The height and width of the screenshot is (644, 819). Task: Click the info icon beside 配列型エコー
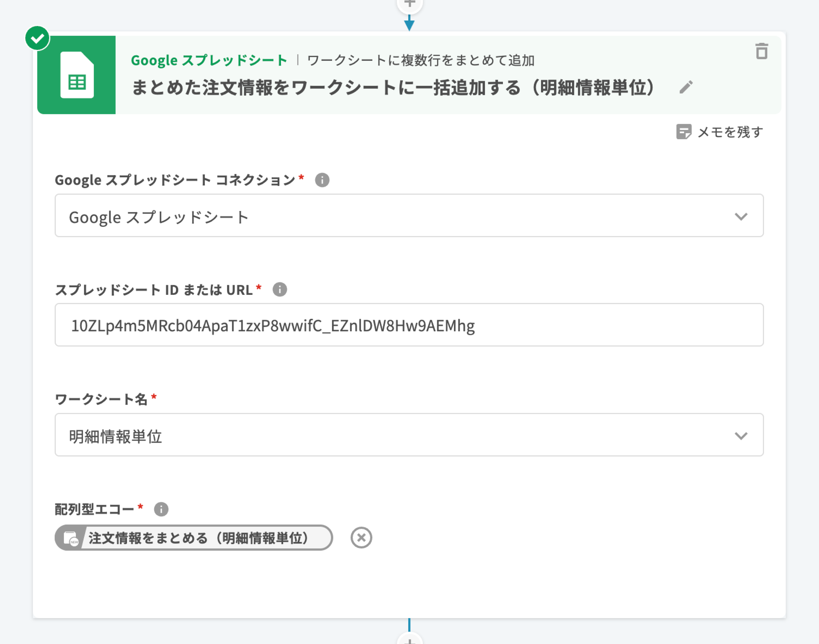(x=161, y=509)
